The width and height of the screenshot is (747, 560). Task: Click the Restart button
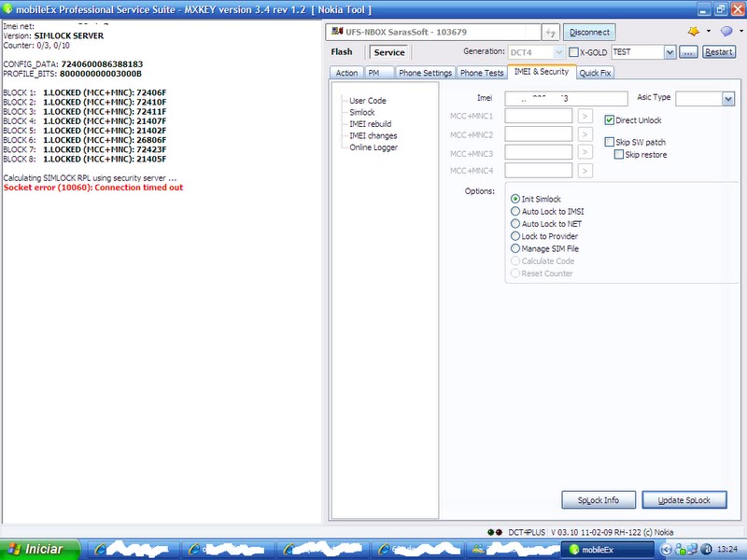tap(719, 52)
